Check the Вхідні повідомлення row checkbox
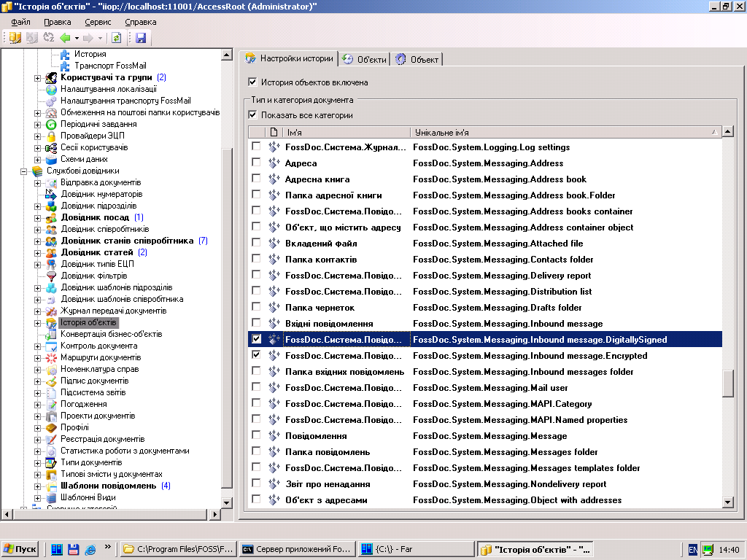Image resolution: width=747 pixels, height=560 pixels. coord(256,323)
